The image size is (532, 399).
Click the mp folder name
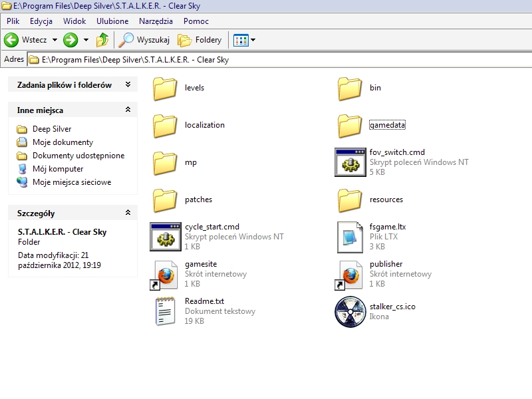[191, 162]
